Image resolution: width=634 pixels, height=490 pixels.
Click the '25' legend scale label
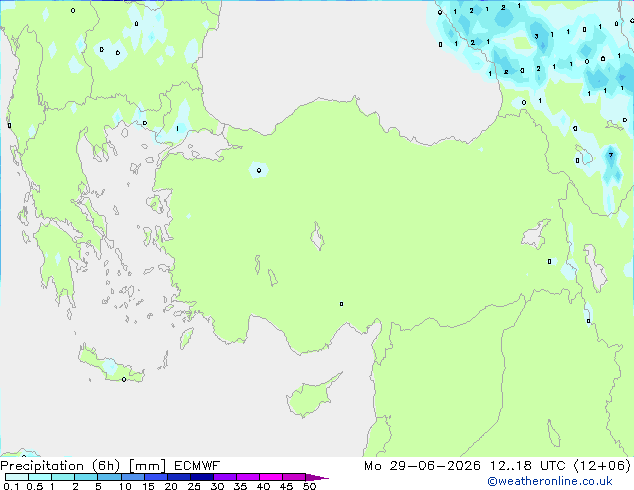pyautogui.click(x=194, y=486)
